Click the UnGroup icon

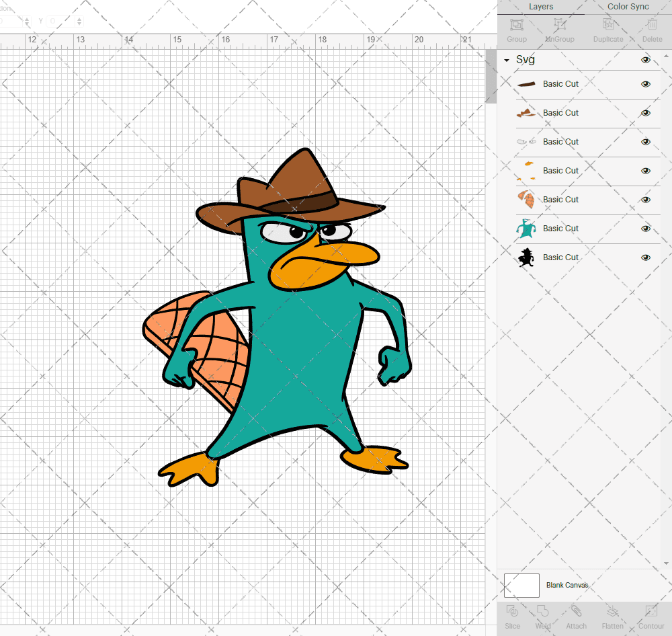(559, 25)
